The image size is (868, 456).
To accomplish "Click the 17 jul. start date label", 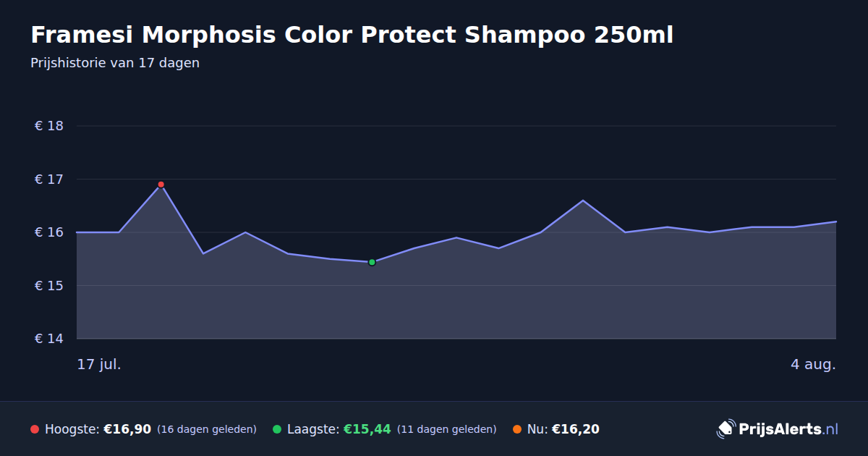I will (x=99, y=365).
